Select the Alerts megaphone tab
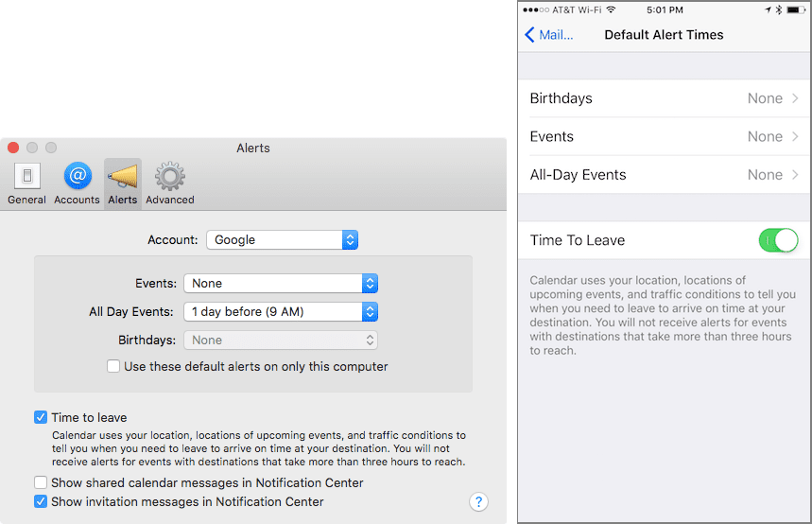812x524 pixels. (123, 184)
